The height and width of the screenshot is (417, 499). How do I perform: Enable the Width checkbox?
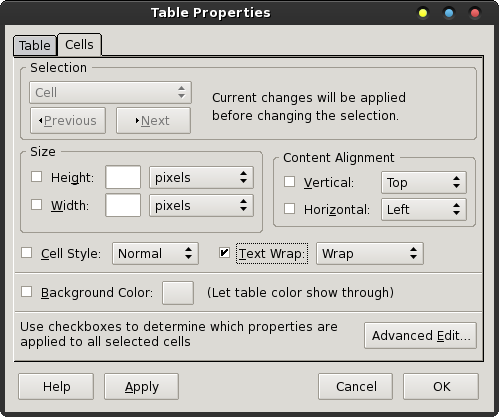[36, 205]
